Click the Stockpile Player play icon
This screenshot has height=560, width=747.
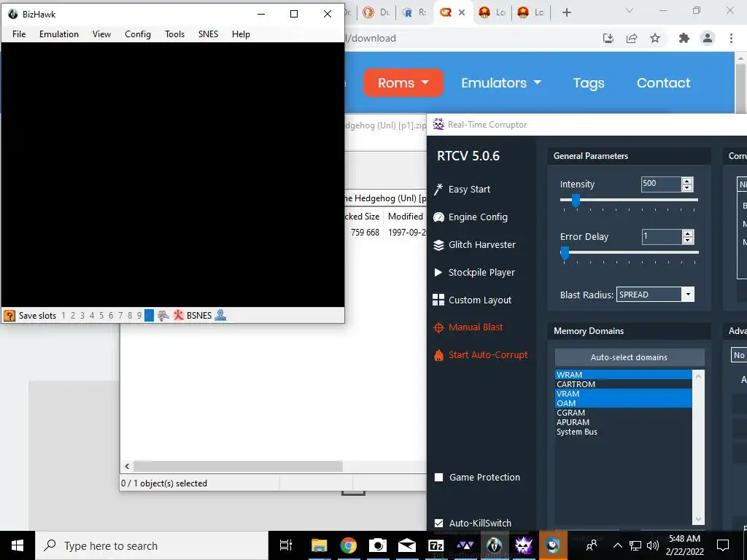coord(438,273)
